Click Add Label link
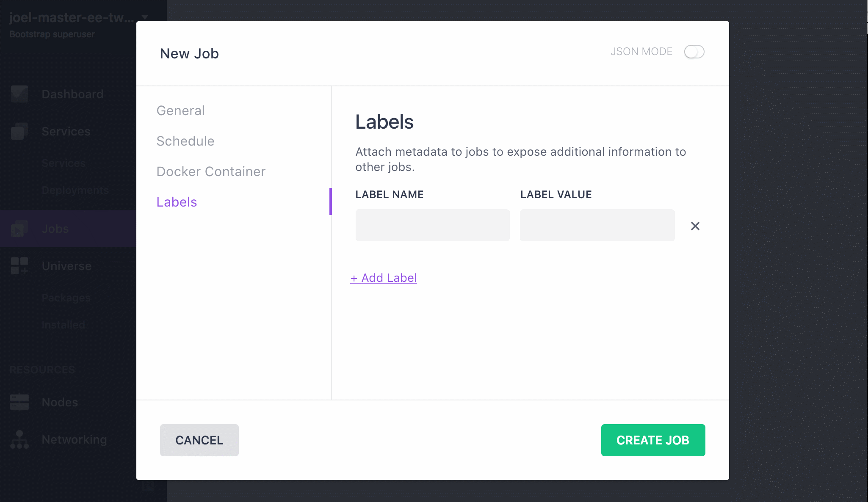The width and height of the screenshot is (868, 502). click(x=383, y=277)
